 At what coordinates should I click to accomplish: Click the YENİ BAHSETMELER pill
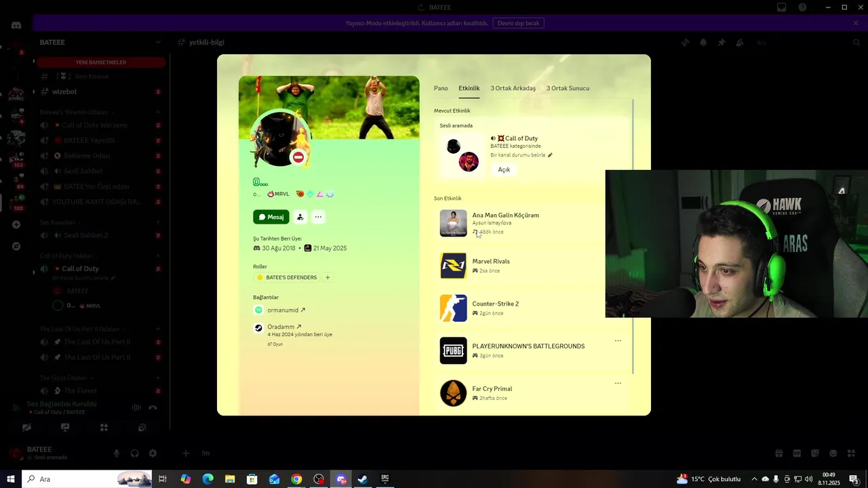(x=101, y=62)
